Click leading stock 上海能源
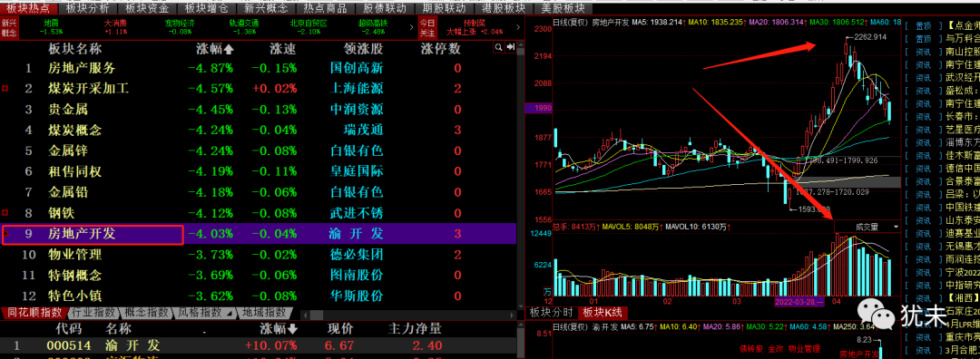The height and width of the screenshot is (359, 980). click(x=357, y=89)
